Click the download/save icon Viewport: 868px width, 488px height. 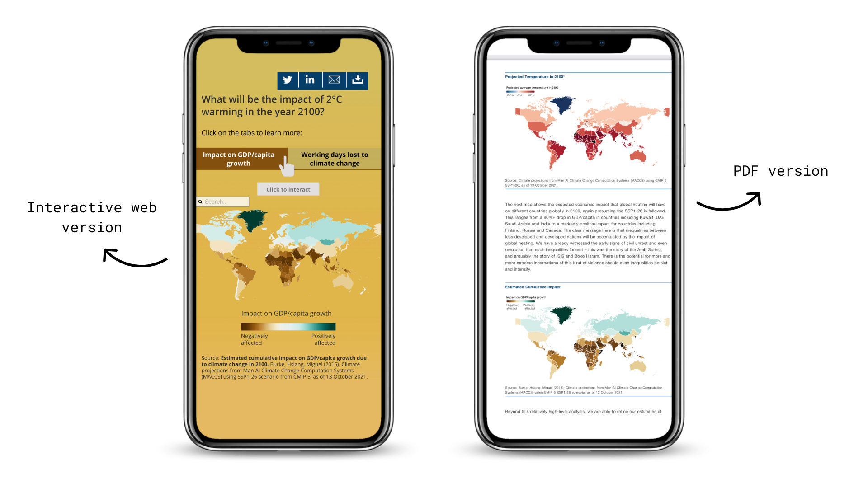coord(358,80)
